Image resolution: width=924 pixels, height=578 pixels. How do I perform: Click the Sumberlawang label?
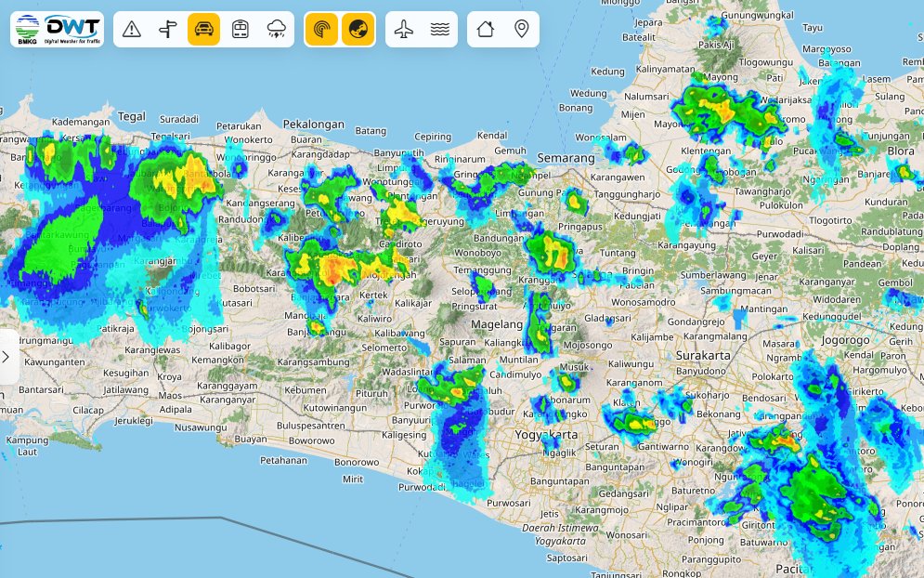point(712,275)
